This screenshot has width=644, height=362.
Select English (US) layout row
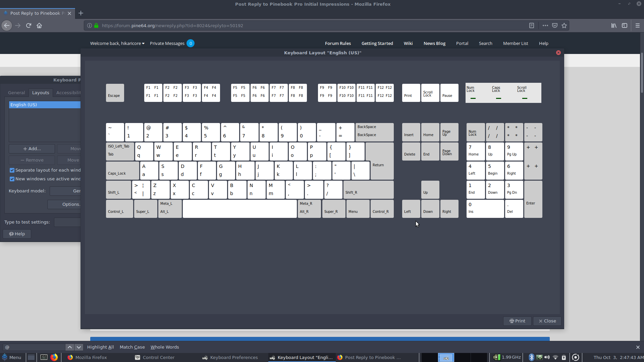coord(45,105)
